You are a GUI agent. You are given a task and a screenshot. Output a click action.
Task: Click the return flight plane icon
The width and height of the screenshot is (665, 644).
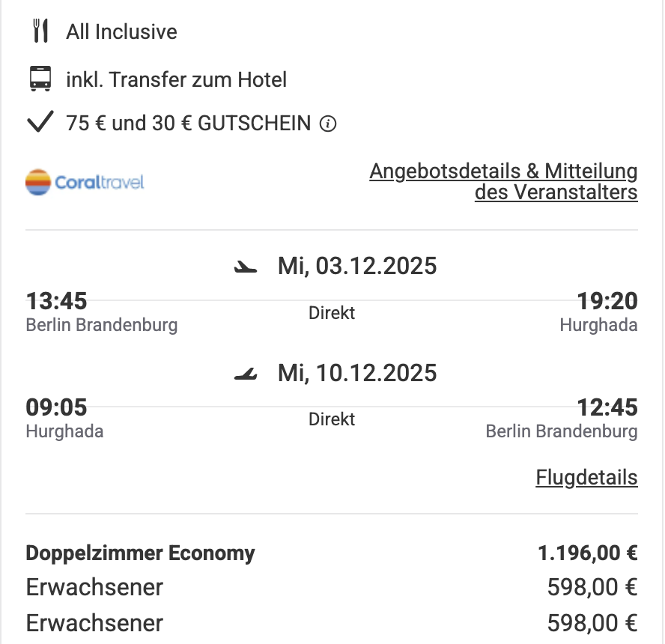click(246, 374)
